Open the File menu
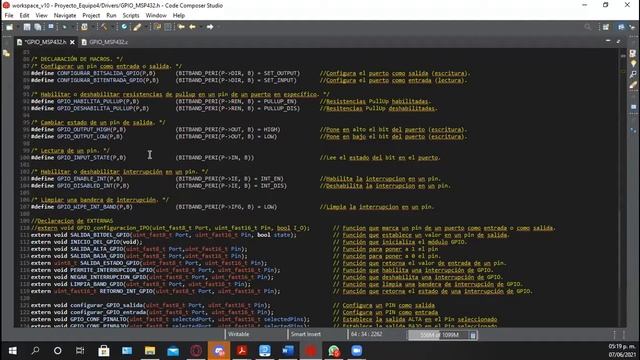Image resolution: width=640 pixels, height=360 pixels. point(9,16)
